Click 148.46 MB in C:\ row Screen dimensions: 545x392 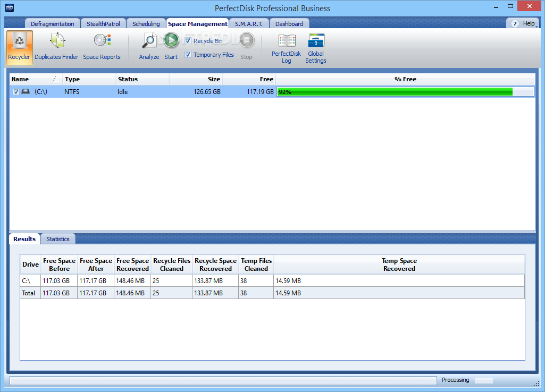[130, 280]
